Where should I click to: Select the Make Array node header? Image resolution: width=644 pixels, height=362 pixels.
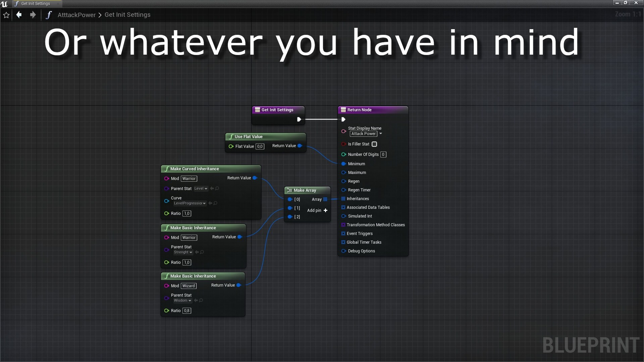pyautogui.click(x=307, y=190)
